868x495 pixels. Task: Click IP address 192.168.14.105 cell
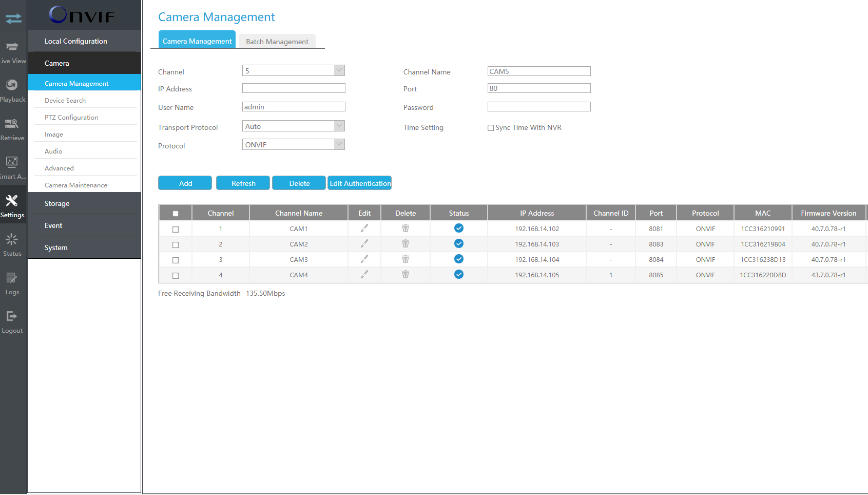(x=537, y=275)
